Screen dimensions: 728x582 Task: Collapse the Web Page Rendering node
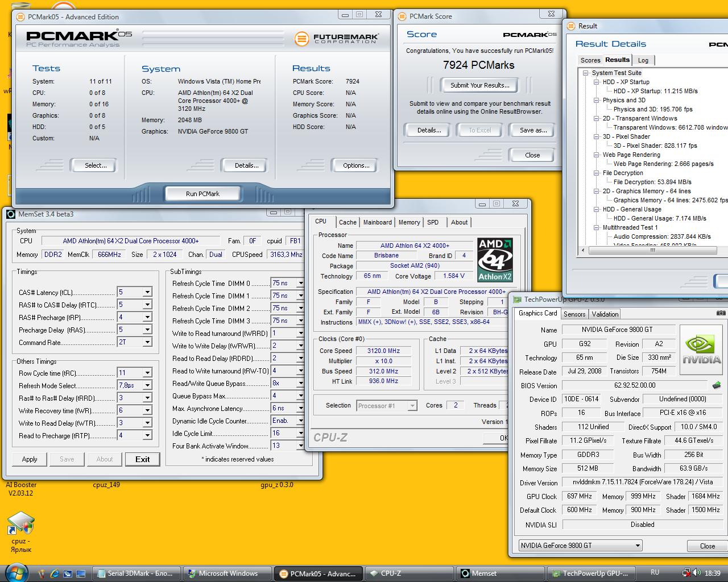click(596, 155)
